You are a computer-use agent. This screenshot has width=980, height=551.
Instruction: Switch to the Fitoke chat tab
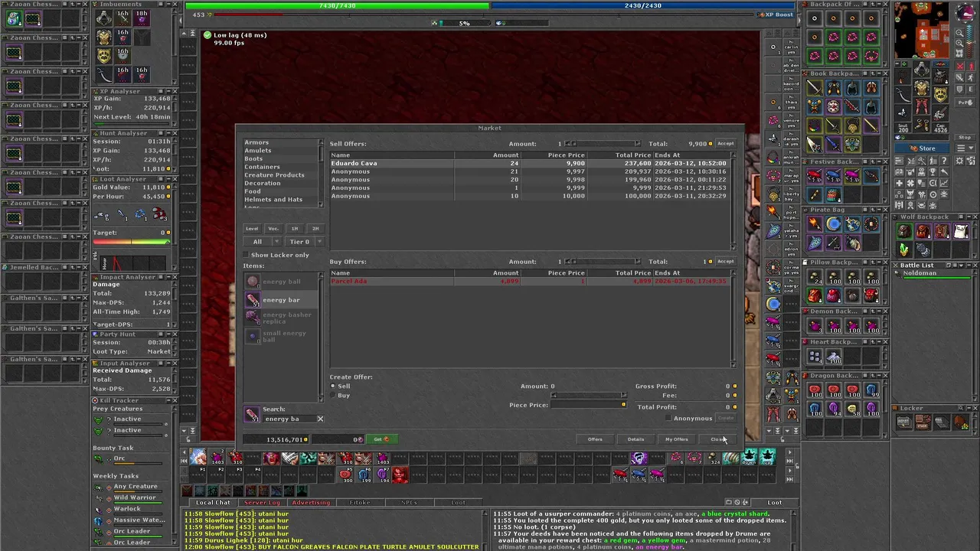(360, 502)
